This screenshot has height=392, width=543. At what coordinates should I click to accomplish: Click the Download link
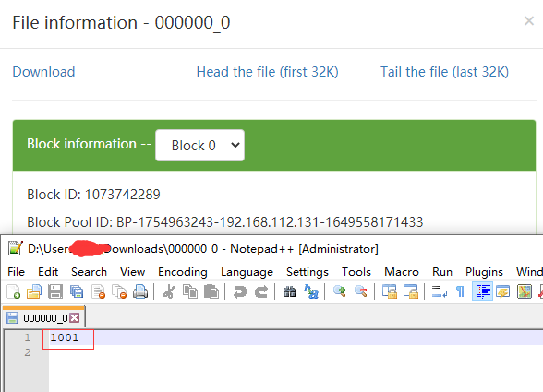pos(43,72)
